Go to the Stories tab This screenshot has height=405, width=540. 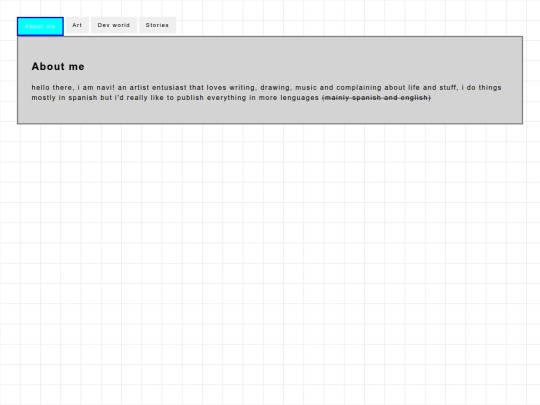(157, 25)
